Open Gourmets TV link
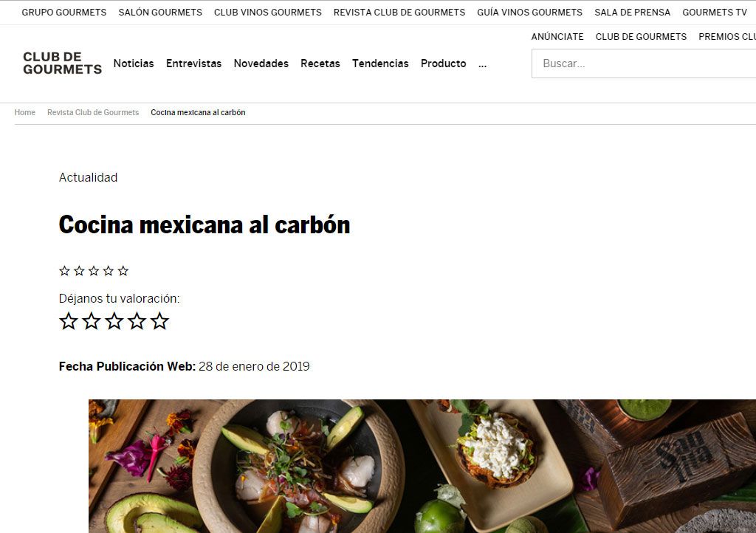Viewport: 756px width, 533px height. pyautogui.click(x=715, y=12)
